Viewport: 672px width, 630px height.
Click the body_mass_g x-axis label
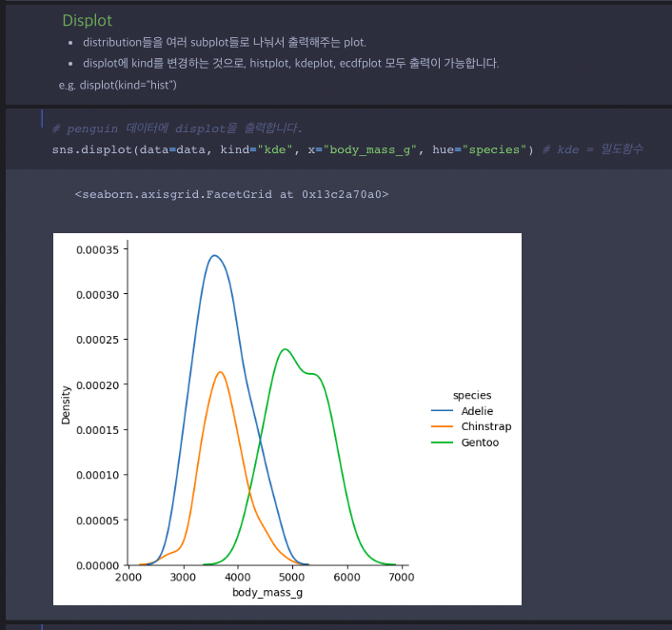click(267, 593)
